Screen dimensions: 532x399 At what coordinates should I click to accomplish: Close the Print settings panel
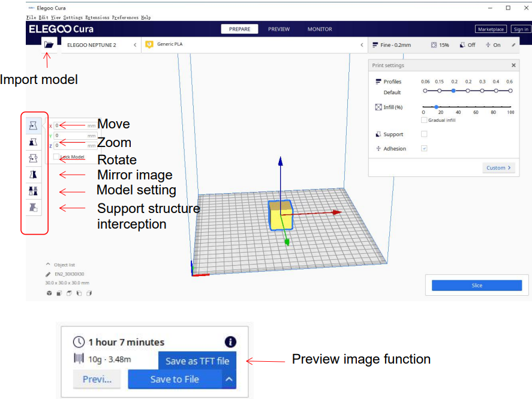[513, 65]
